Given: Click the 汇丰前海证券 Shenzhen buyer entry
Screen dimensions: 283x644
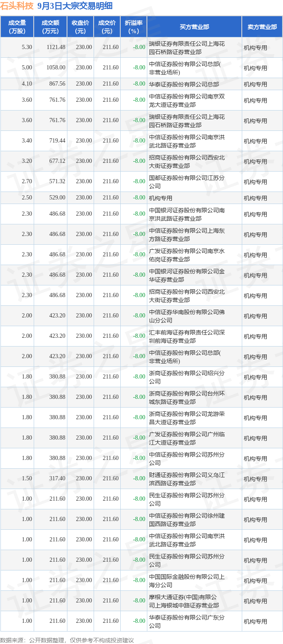Looking at the screenshot, I should tap(187, 336).
